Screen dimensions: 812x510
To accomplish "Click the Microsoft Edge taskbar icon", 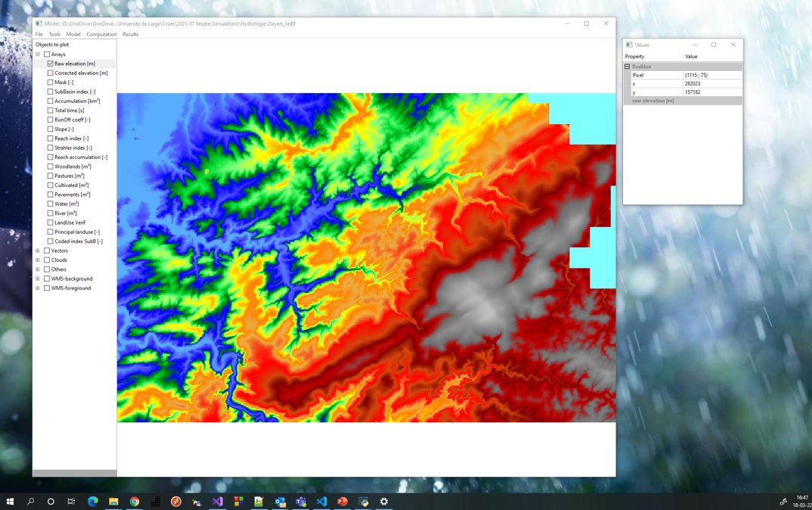I will click(x=93, y=501).
